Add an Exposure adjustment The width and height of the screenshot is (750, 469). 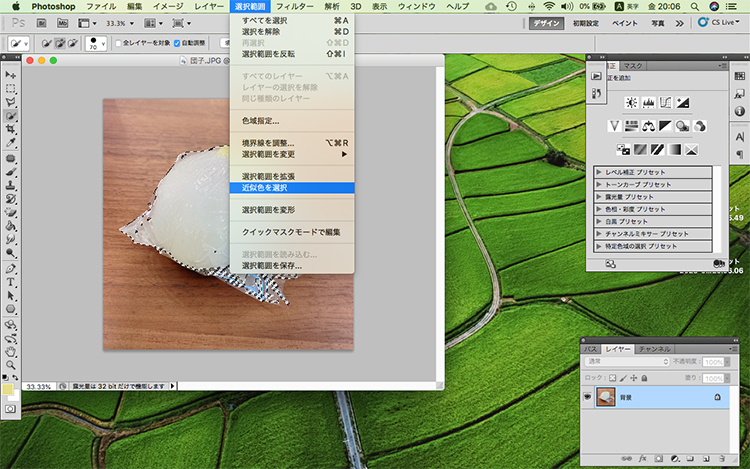pyautogui.click(x=683, y=102)
